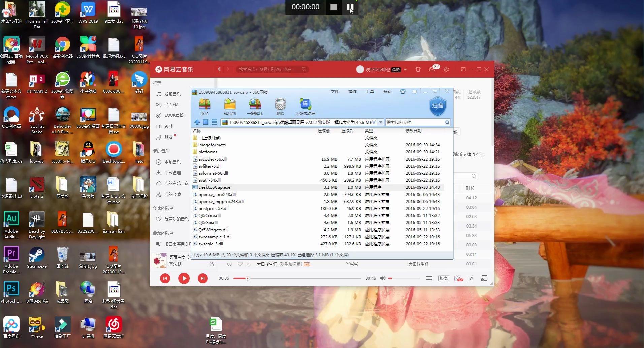The width and height of the screenshot is (644, 348).
Task: Open the NetEase message inbox icon
Action: [x=432, y=69]
